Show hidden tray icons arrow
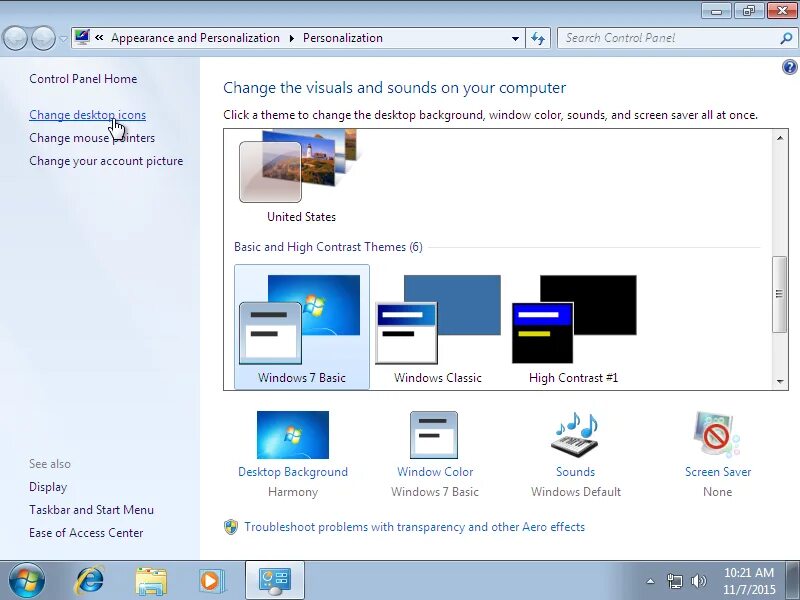The height and width of the screenshot is (600, 800). [651, 581]
